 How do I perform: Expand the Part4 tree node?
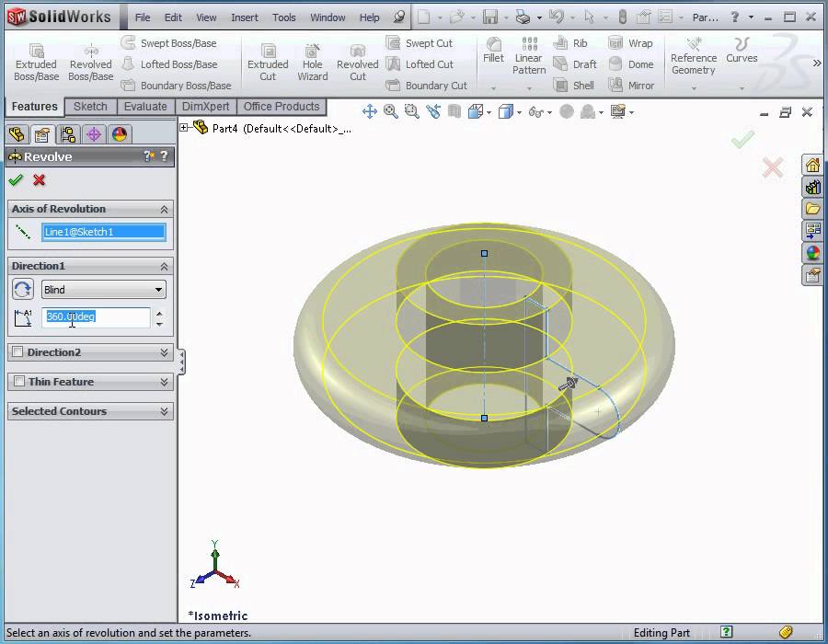[x=184, y=127]
